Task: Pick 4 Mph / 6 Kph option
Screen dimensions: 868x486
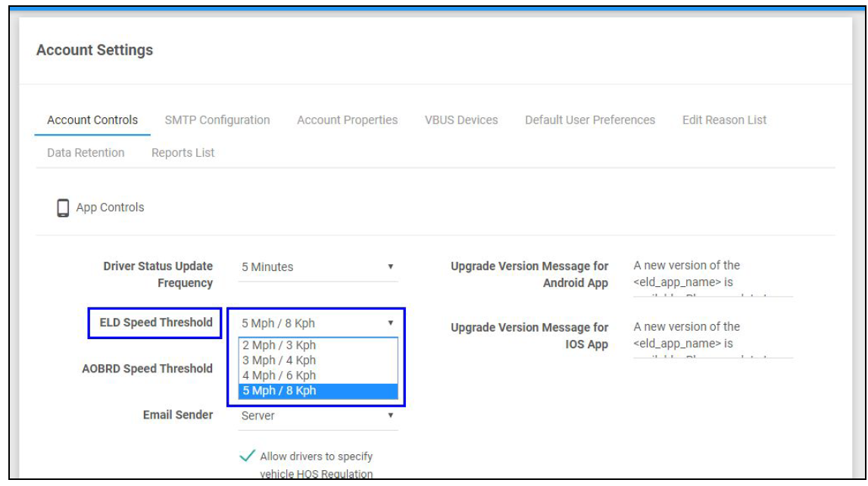Action: click(279, 375)
